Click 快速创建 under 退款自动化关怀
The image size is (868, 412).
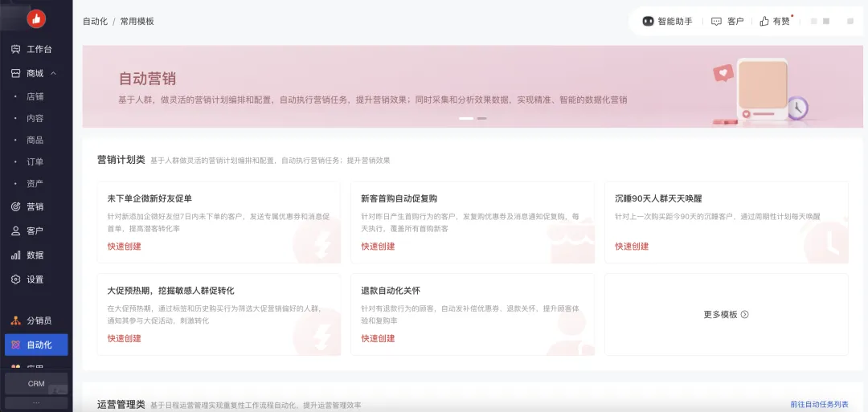tap(378, 338)
